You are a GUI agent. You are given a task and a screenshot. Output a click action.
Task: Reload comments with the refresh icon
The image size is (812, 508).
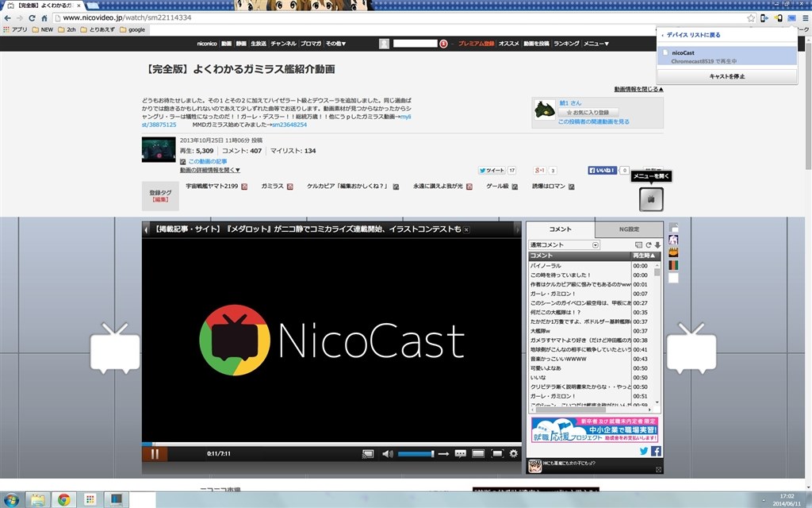click(648, 245)
